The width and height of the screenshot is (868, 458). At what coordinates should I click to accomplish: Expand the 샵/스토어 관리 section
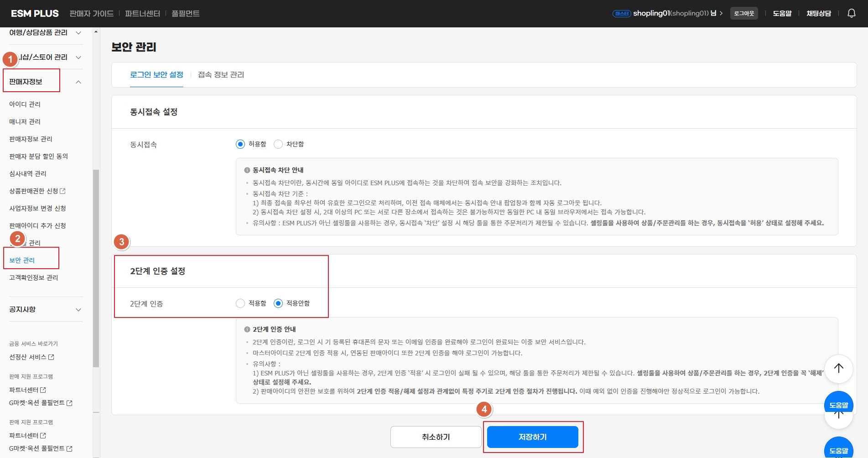tap(78, 57)
